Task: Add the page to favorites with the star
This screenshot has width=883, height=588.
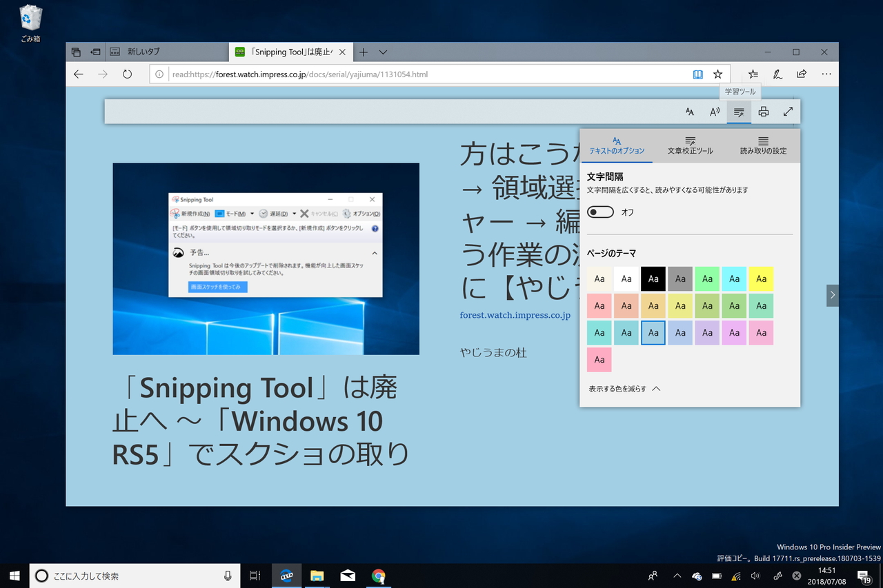Action: [717, 74]
